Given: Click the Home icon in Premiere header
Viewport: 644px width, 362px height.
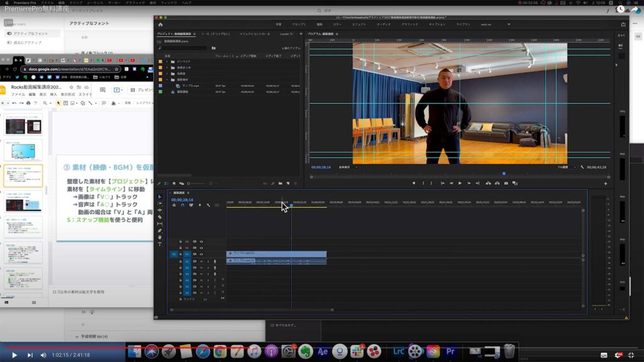Looking at the screenshot, I should click(160, 25).
